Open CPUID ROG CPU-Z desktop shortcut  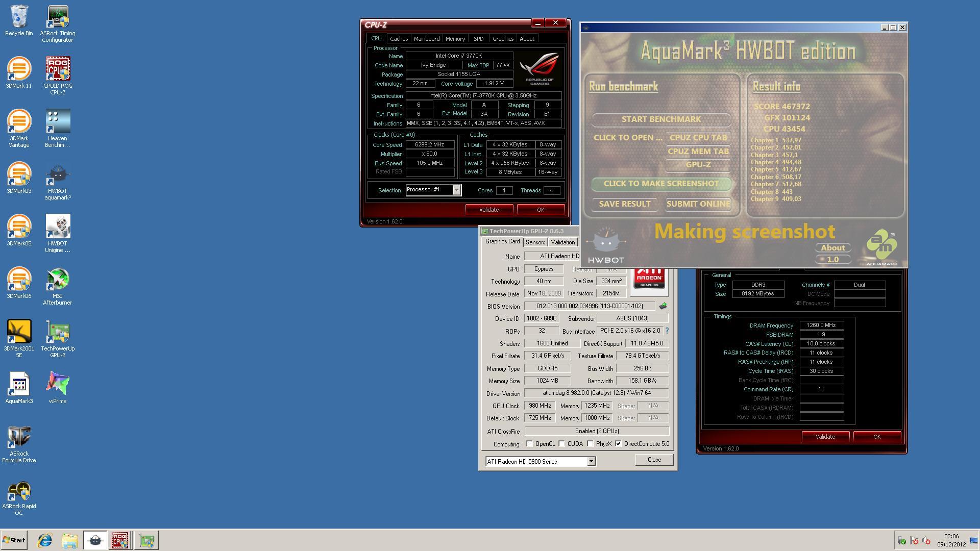click(58, 76)
